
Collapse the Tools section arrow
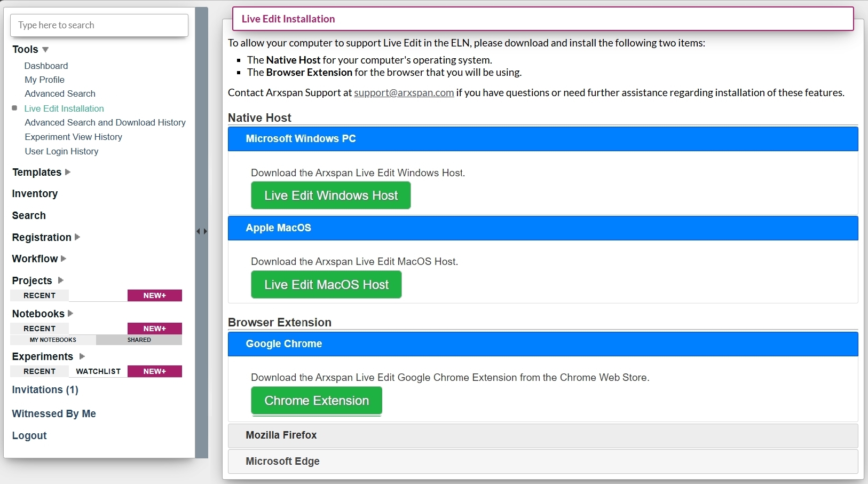click(45, 50)
